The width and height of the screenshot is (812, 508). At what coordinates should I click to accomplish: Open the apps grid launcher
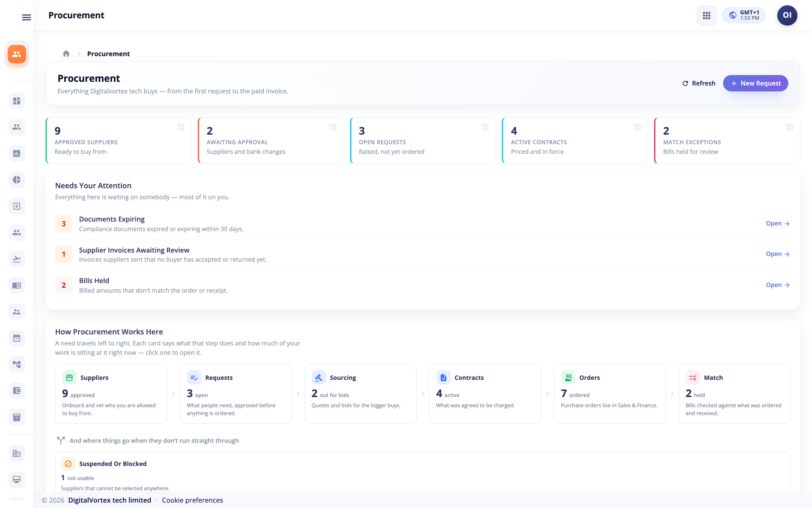pyautogui.click(x=706, y=16)
